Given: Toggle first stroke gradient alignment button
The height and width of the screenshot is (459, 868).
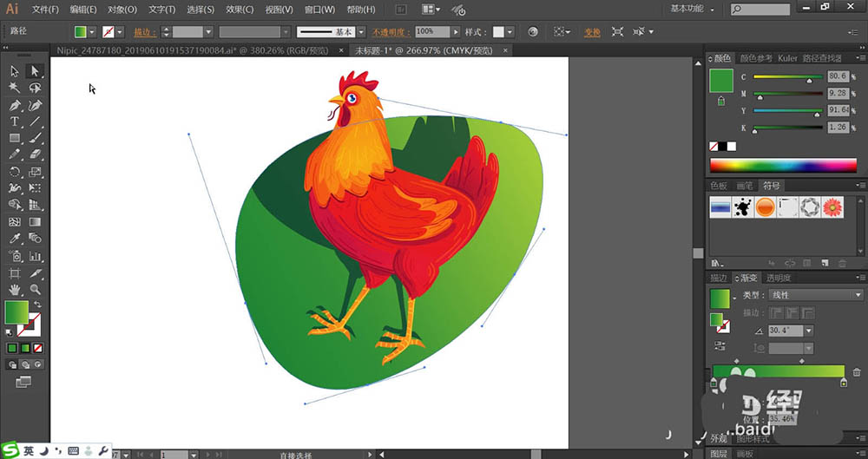Looking at the screenshot, I should click(776, 313).
